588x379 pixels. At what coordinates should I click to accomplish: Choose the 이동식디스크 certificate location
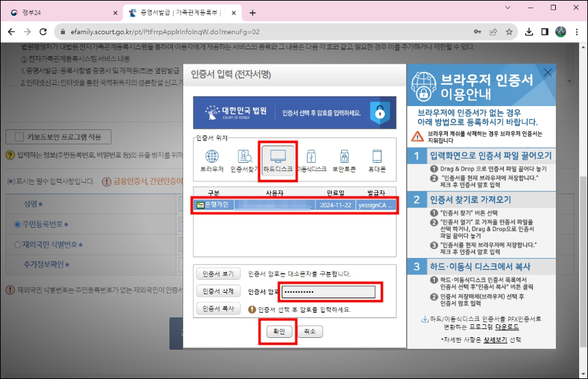311,161
